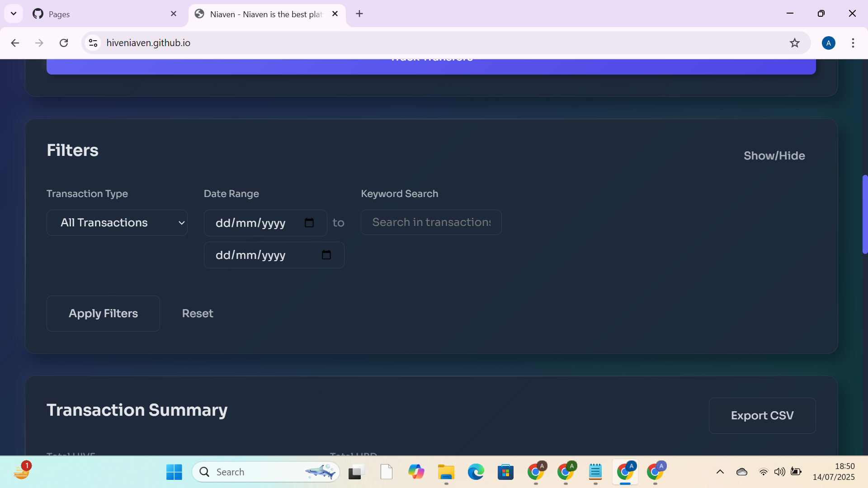
Task: Click the address bar URL
Action: pyautogui.click(x=148, y=43)
